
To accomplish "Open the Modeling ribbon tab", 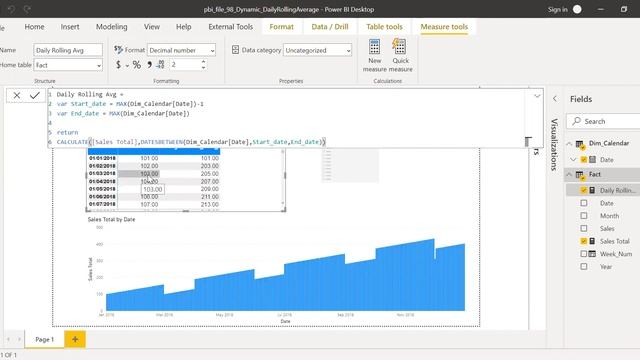I will click(111, 27).
